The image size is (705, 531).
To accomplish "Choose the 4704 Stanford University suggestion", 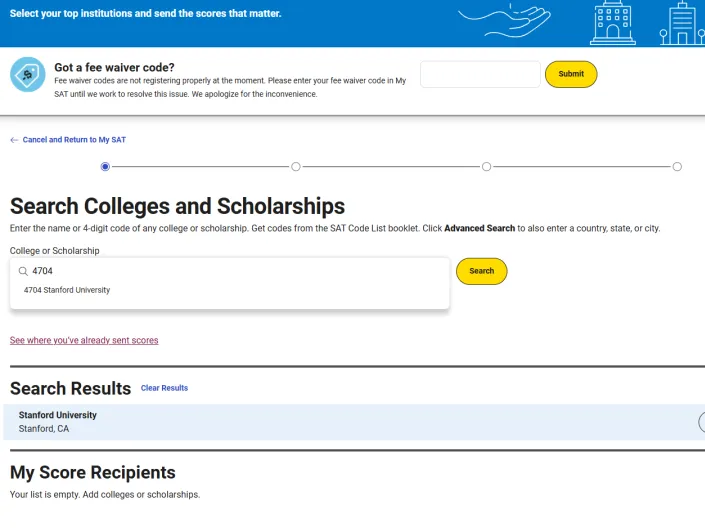I will [x=67, y=290].
